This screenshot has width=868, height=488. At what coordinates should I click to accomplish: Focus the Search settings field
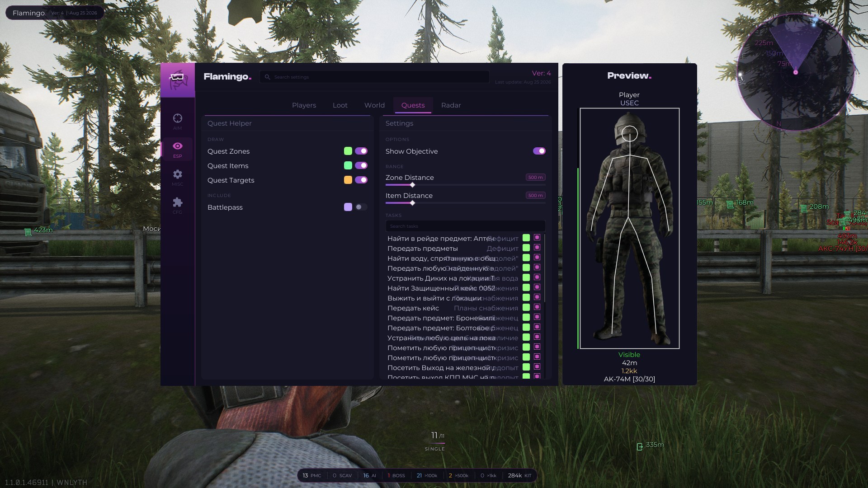[374, 77]
